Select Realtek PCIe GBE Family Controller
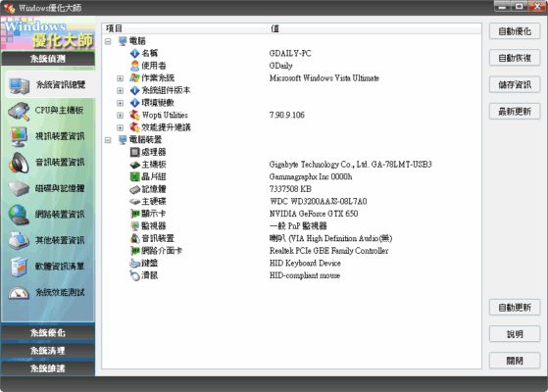This screenshot has width=548, height=392. pyautogui.click(x=328, y=251)
